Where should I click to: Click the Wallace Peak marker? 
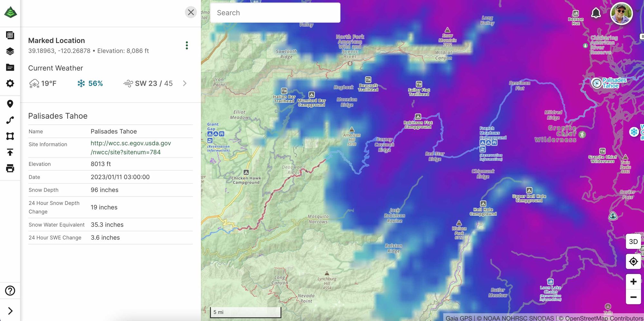tap(459, 223)
